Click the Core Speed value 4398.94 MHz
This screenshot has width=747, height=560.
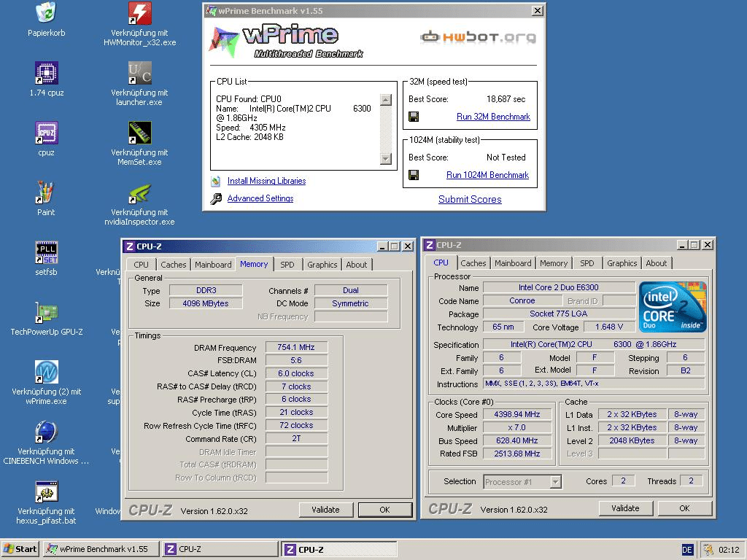click(x=517, y=415)
